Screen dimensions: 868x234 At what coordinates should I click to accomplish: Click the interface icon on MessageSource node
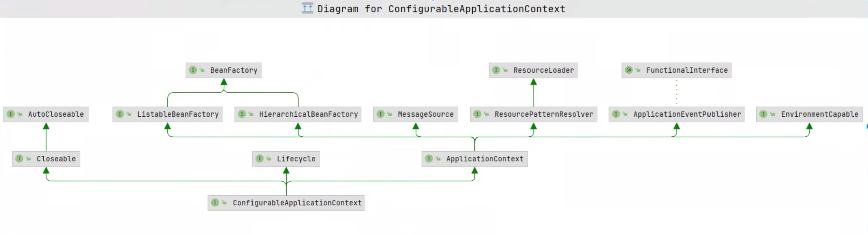point(381,114)
